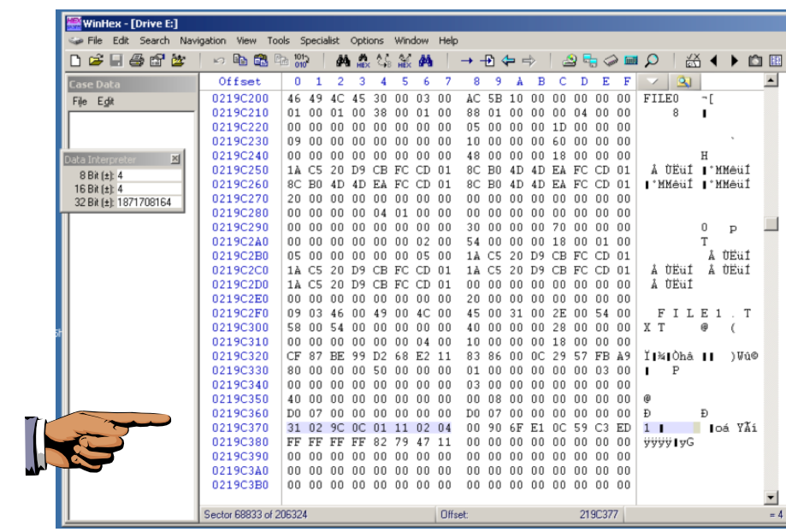Screen dimensions: 786x532
Task: Click offset 0219C200 in the Offset column
Action: tap(240, 98)
